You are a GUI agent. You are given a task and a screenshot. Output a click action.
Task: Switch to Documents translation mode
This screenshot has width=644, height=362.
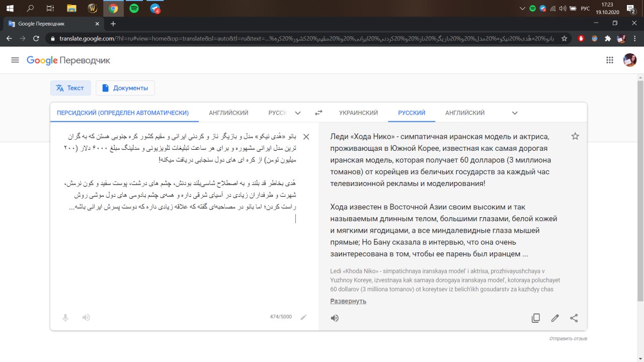point(125,88)
